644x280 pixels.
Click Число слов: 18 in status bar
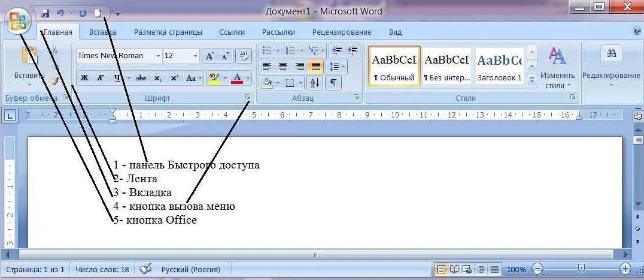(102, 270)
